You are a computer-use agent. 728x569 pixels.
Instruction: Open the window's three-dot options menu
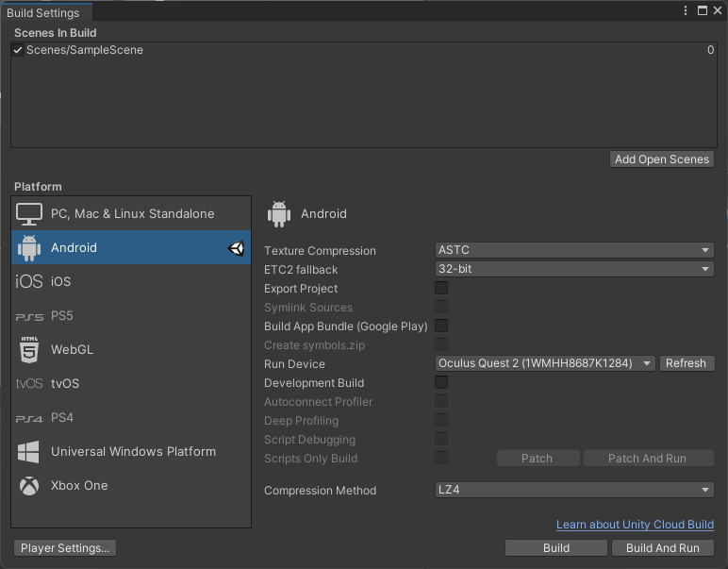pyautogui.click(x=686, y=10)
